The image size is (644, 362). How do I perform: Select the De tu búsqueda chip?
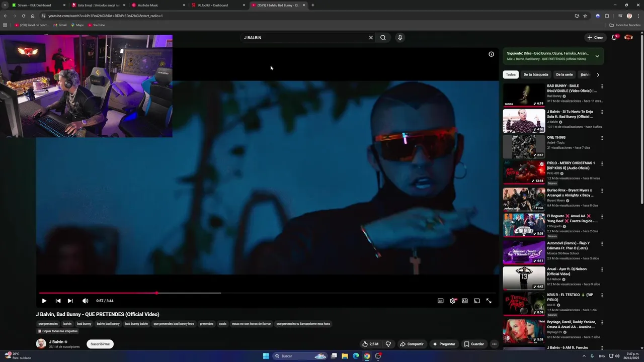(536, 74)
